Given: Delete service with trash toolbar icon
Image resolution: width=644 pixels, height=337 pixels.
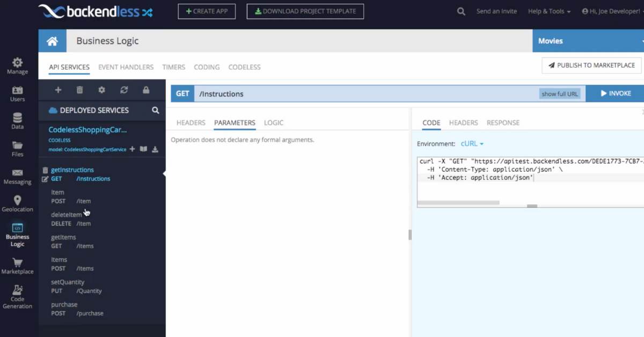Looking at the screenshot, I should [x=80, y=90].
